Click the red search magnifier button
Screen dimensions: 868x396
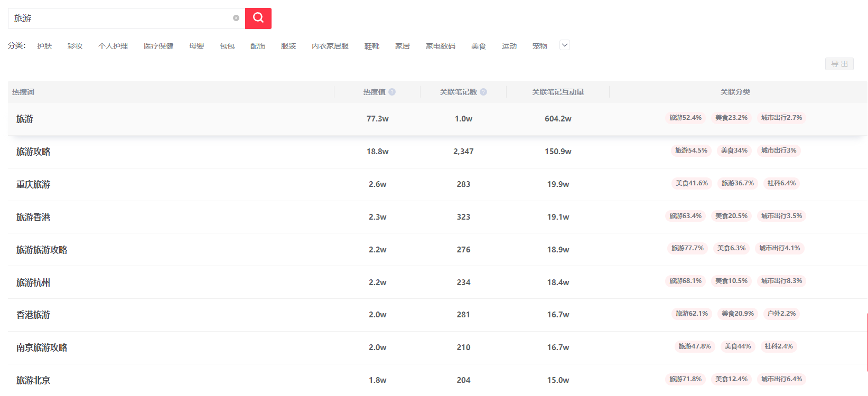[x=258, y=18]
